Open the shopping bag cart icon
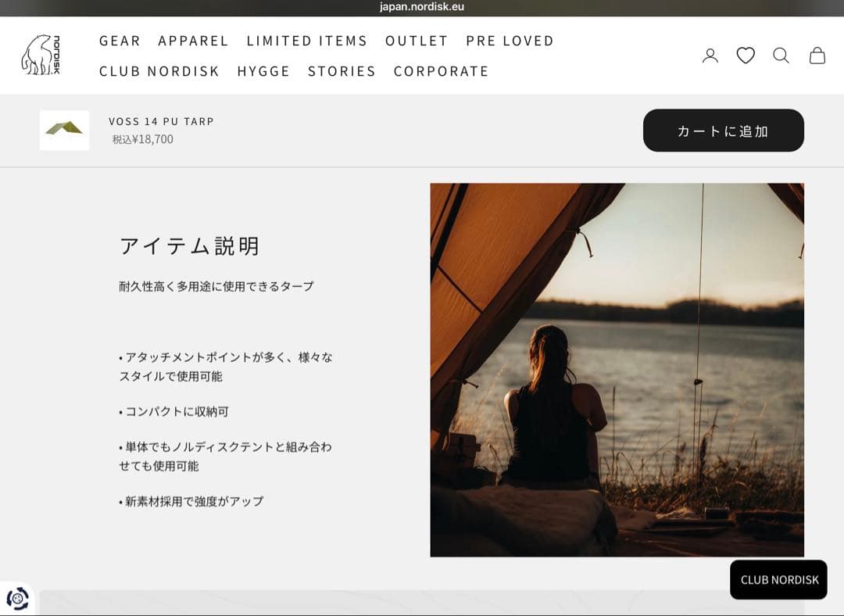 pyautogui.click(x=817, y=56)
